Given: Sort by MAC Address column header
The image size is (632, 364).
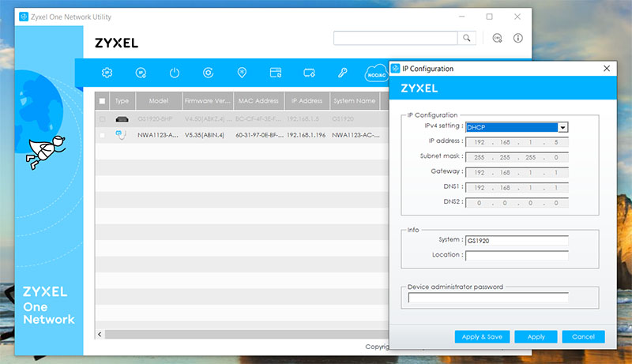Looking at the screenshot, I should [259, 101].
